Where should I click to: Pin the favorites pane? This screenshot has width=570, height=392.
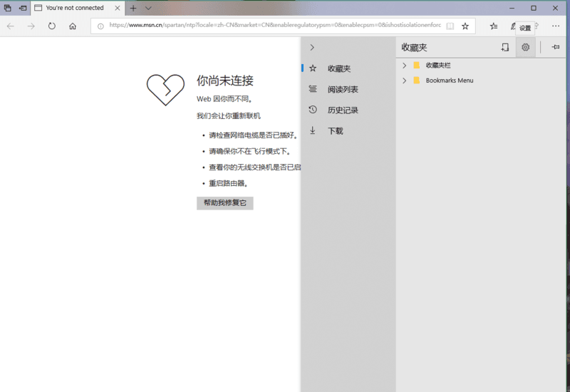tap(555, 47)
